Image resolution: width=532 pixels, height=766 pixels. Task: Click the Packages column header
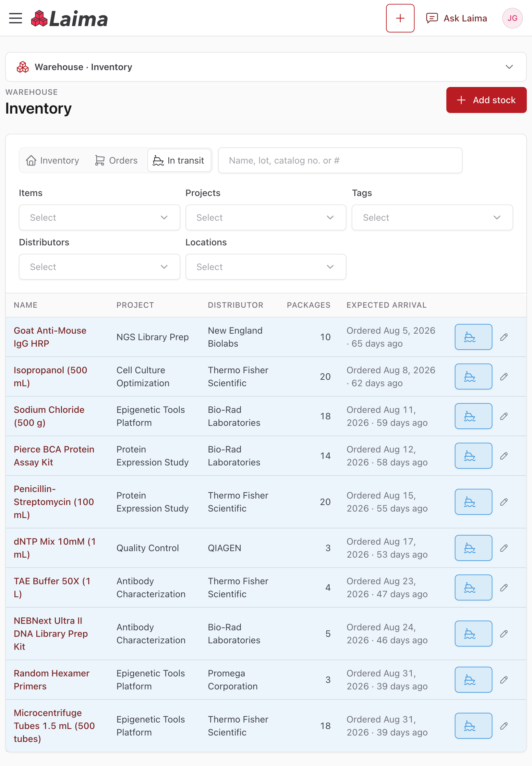(308, 305)
